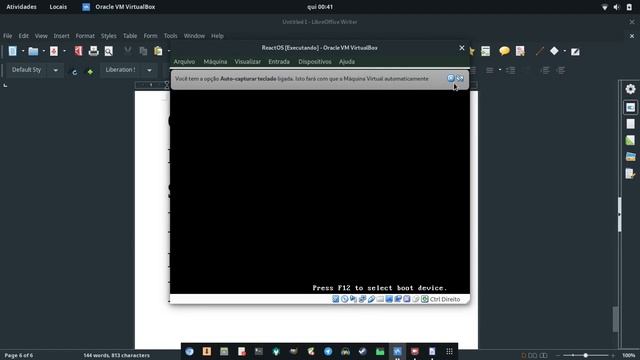Open the sidebar settings gear
Viewport: 640px width, 360px height.
630,89
